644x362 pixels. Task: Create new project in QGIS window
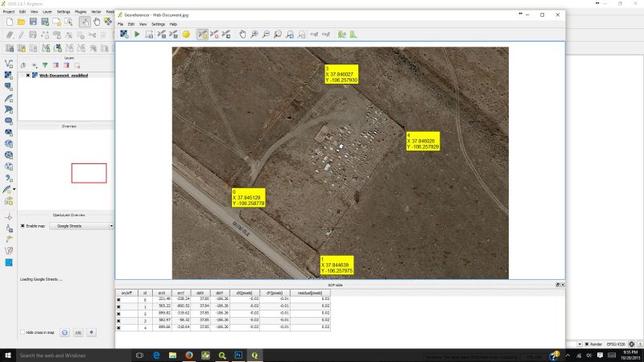tap(10, 22)
